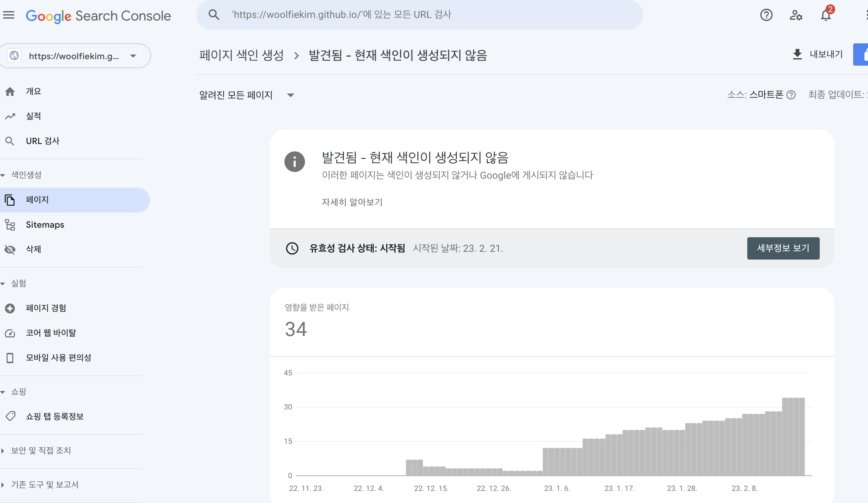
Task: Click the 세부정보 보기 button
Action: pos(783,248)
